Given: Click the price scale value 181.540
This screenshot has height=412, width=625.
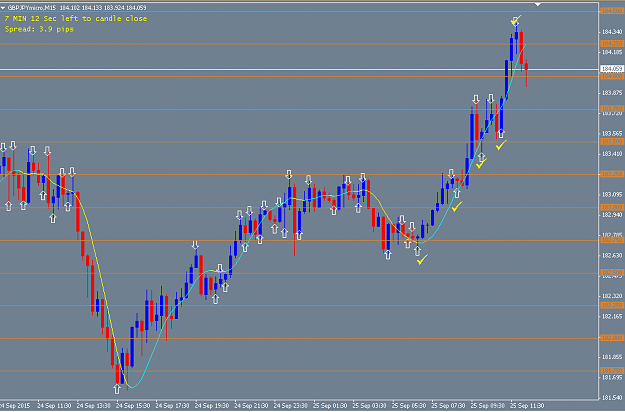Looking at the screenshot, I should [x=612, y=398].
